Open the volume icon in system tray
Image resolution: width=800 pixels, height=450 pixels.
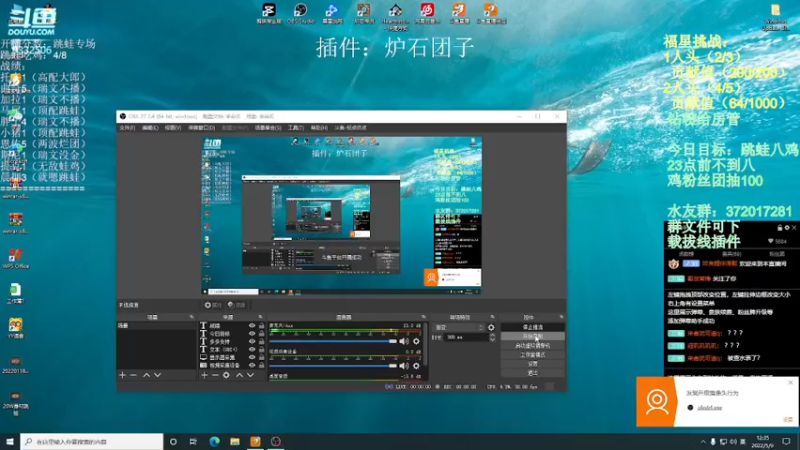pos(733,441)
